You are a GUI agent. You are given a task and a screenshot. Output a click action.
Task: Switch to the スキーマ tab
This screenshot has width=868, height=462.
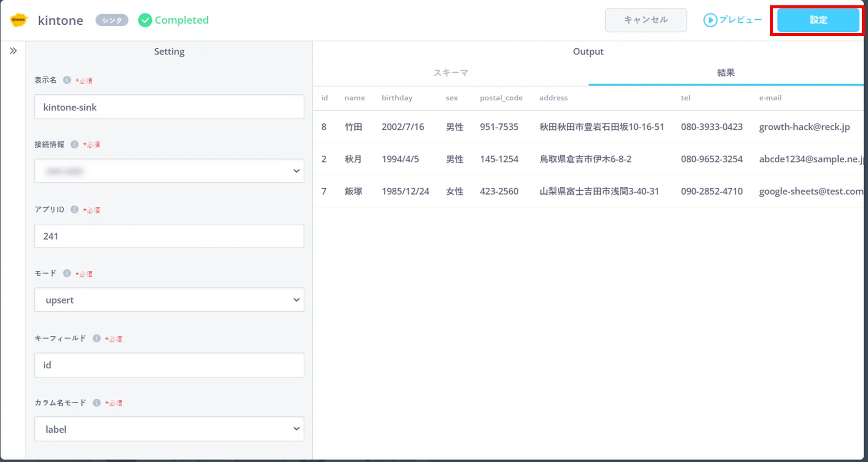tap(450, 73)
